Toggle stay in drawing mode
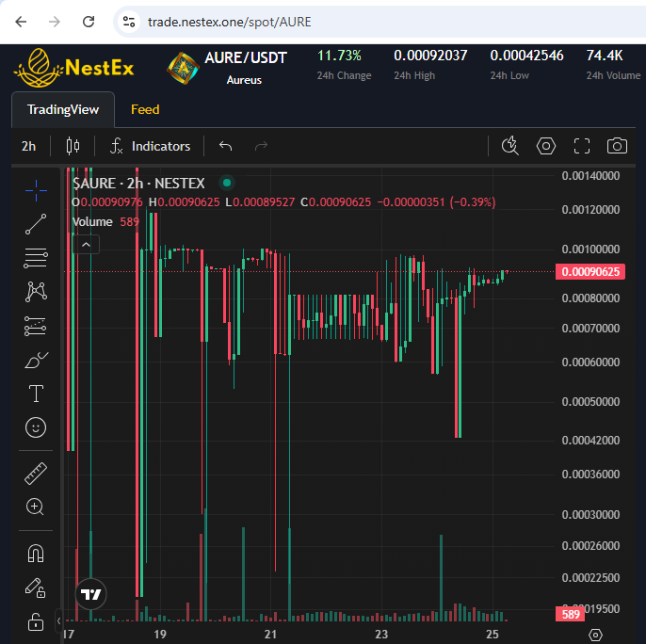This screenshot has height=644, width=646. pos(36,588)
